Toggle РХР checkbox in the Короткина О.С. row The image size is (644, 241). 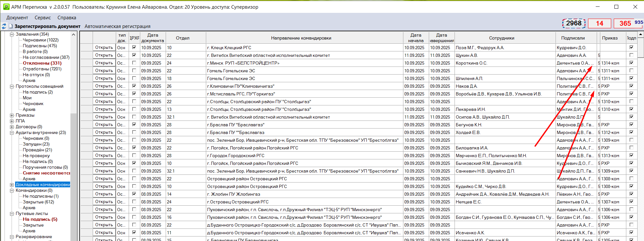tap(134, 63)
